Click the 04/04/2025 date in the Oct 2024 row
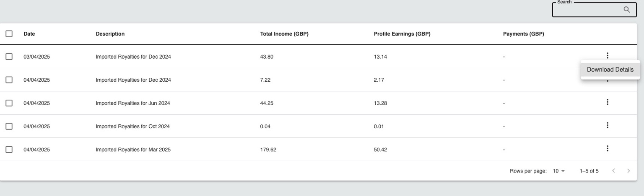This screenshot has width=644, height=196. coord(36,126)
